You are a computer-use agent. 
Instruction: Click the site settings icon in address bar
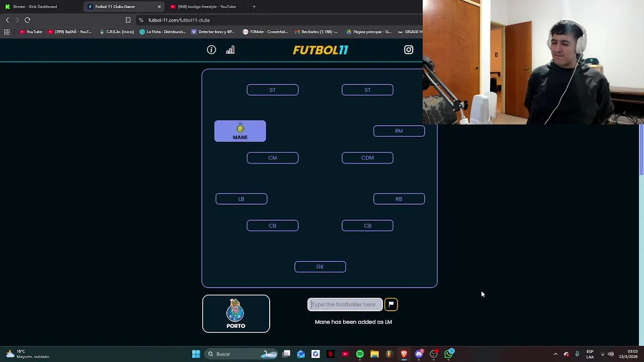(141, 20)
